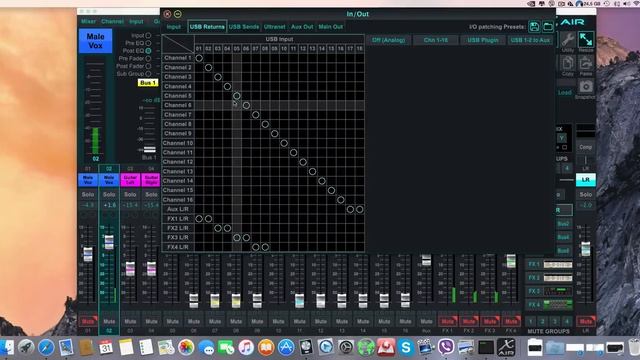Open Launchpad rocket in the dock
This screenshot has height=360, width=640.
point(26,347)
